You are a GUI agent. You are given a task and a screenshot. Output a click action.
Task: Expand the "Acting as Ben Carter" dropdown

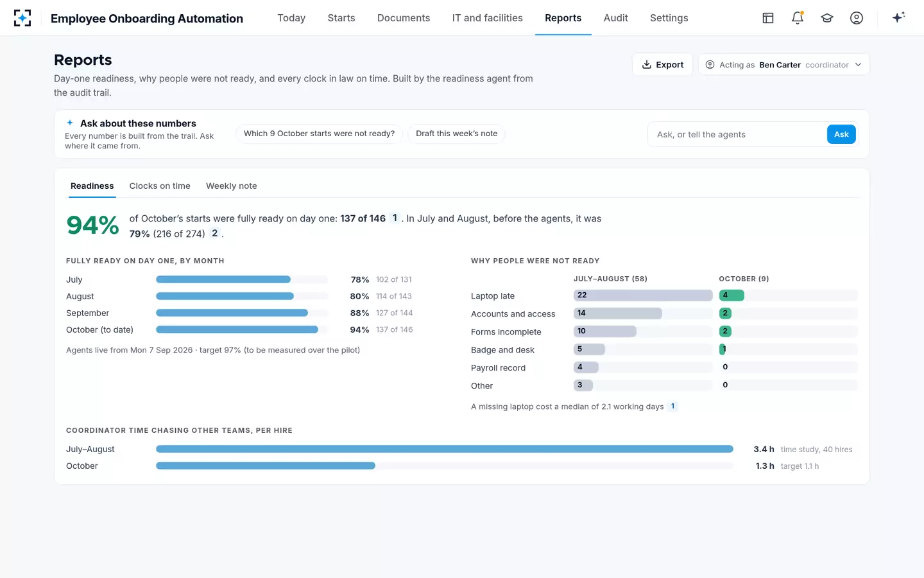tap(783, 65)
